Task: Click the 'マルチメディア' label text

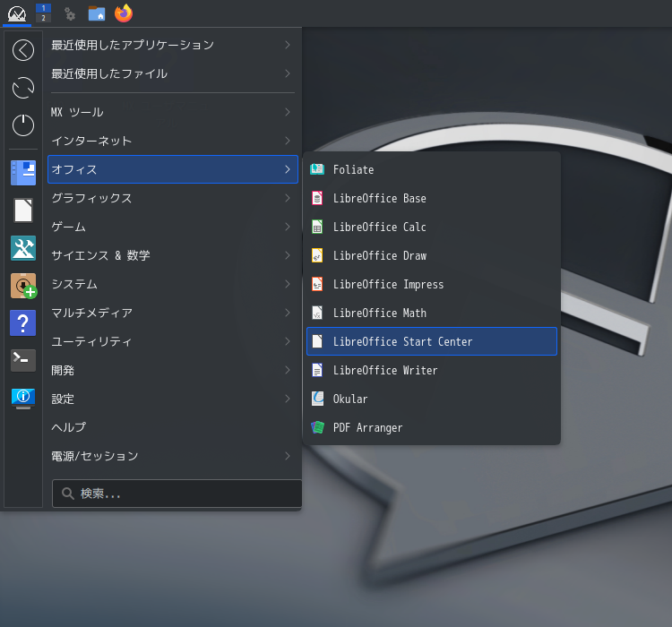Action: click(91, 313)
